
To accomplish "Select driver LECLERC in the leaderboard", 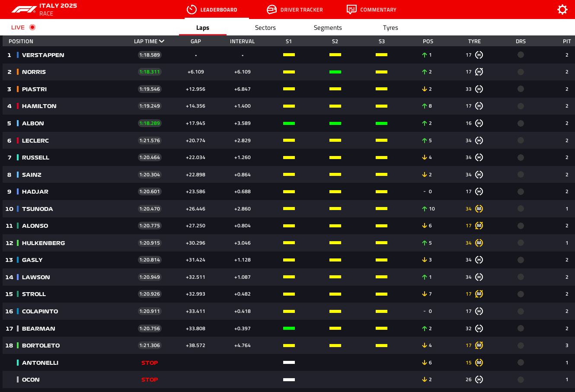I will point(35,140).
